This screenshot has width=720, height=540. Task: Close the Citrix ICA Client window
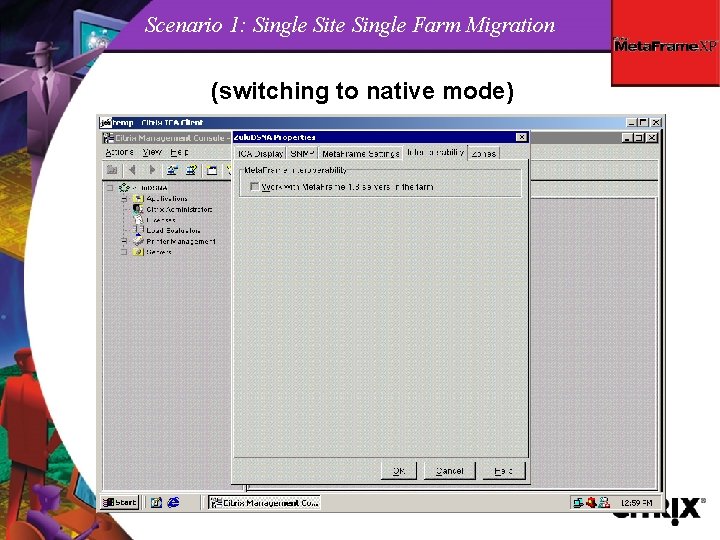pos(656,122)
